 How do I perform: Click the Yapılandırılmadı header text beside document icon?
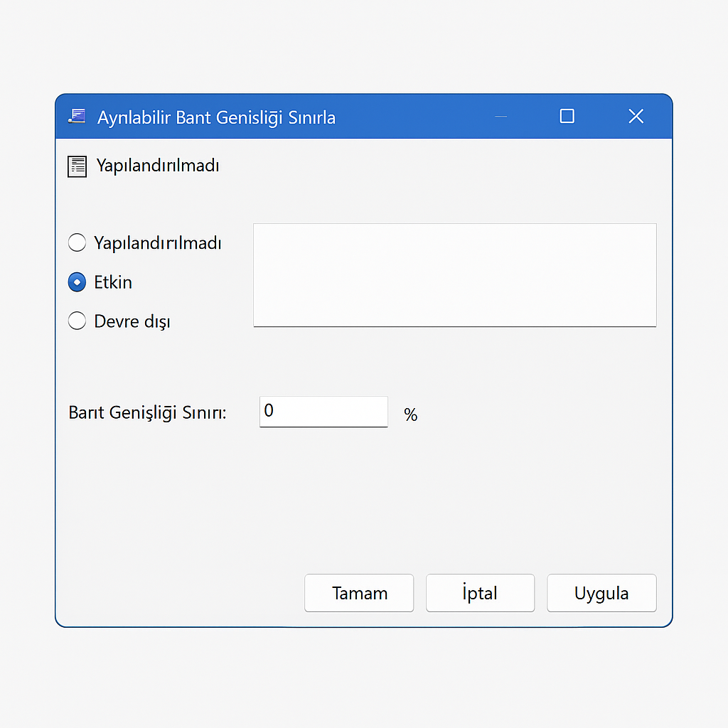[158, 166]
